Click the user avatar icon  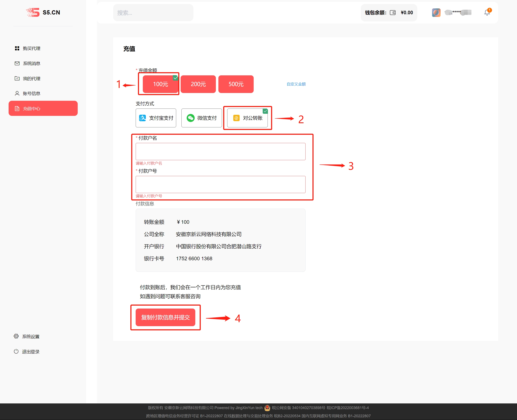pyautogui.click(x=436, y=13)
